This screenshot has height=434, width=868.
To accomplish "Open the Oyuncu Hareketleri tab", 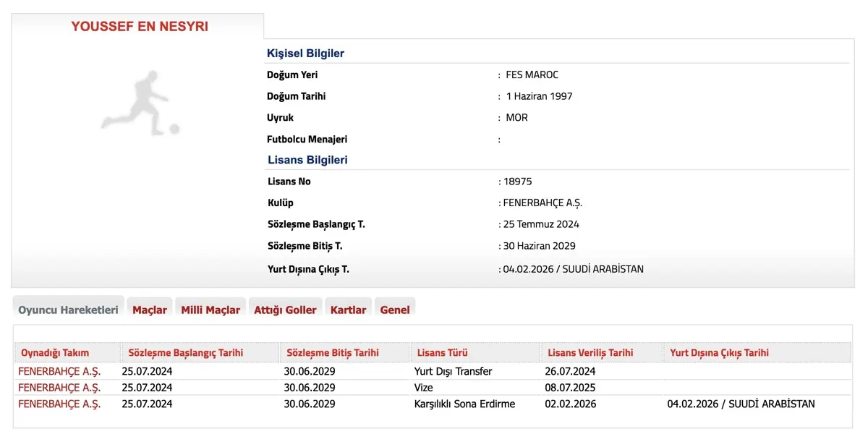I will (x=68, y=310).
